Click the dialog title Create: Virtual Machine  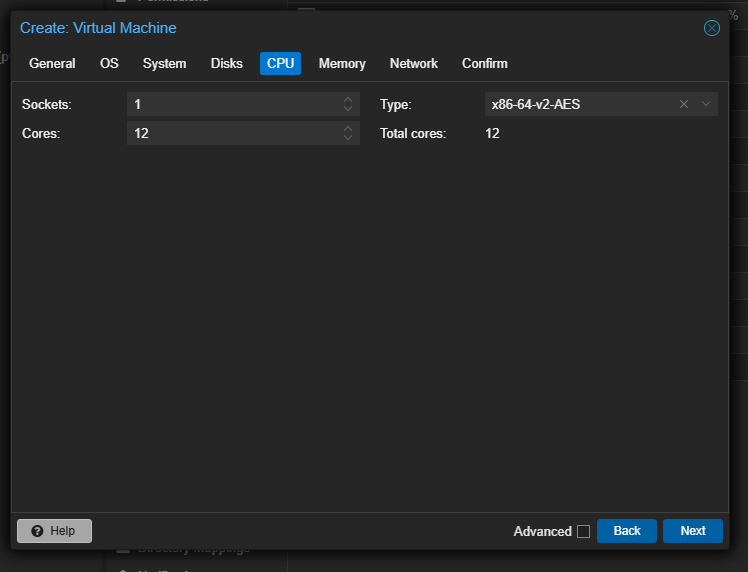98,28
